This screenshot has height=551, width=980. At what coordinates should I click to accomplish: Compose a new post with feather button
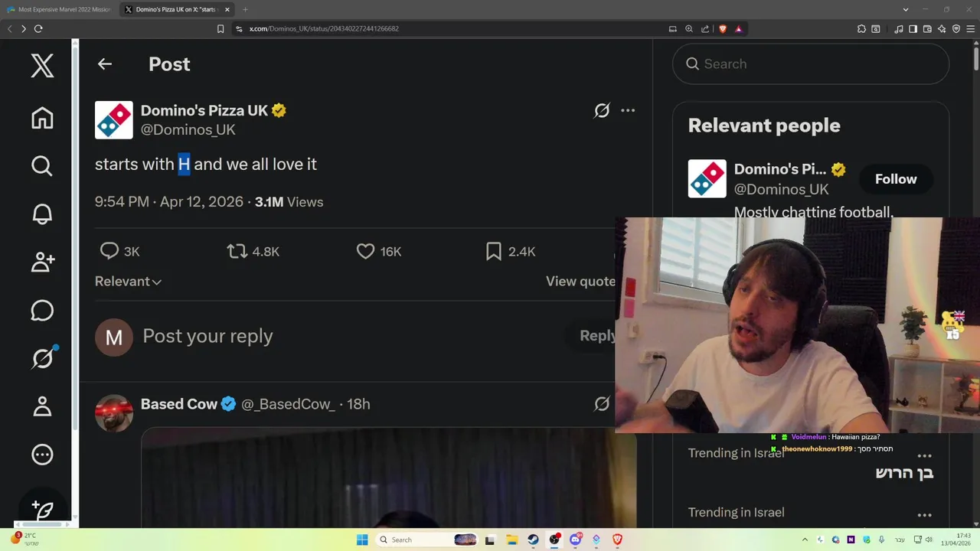(43, 509)
